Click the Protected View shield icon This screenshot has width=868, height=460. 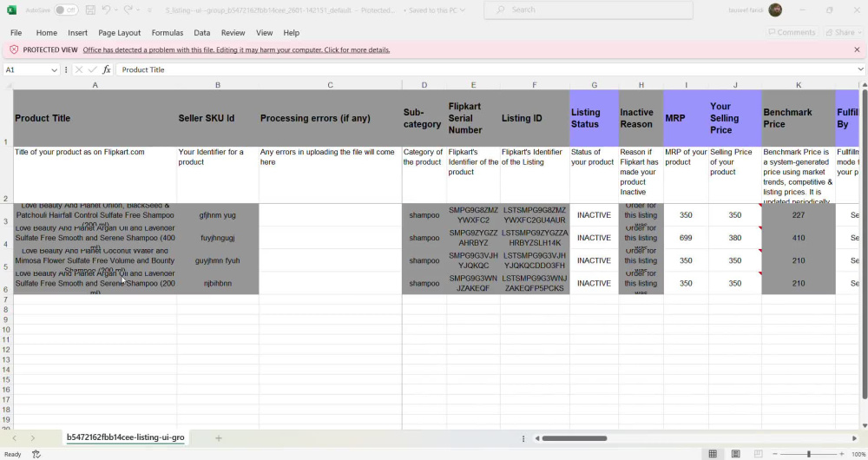(x=14, y=49)
